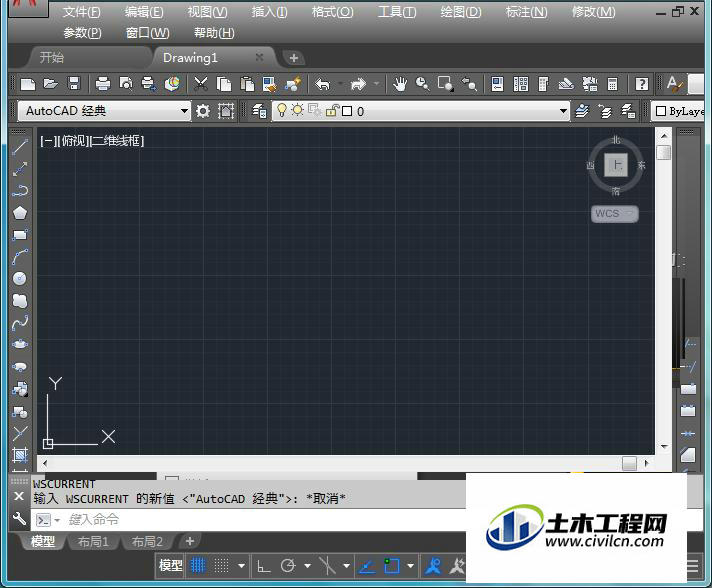The width and height of the screenshot is (712, 588).
Task: Click the Plot (print) icon
Action: (x=103, y=84)
